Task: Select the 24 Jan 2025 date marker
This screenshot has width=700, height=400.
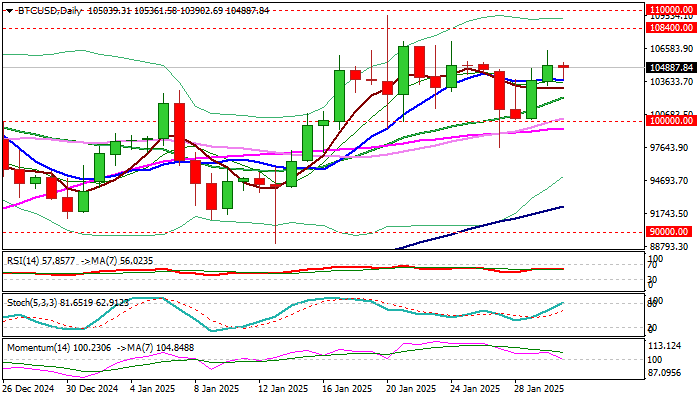Action: coord(474,388)
